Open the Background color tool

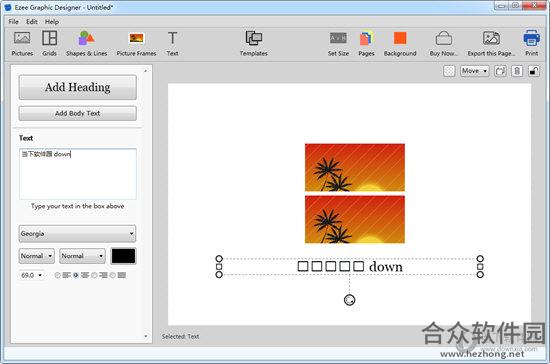[400, 43]
